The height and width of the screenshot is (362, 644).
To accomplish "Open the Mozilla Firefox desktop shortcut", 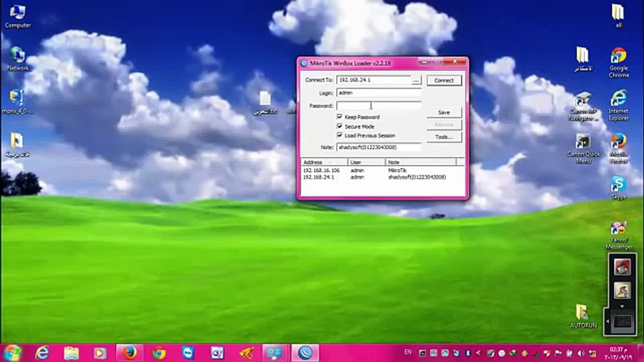I will [618, 148].
